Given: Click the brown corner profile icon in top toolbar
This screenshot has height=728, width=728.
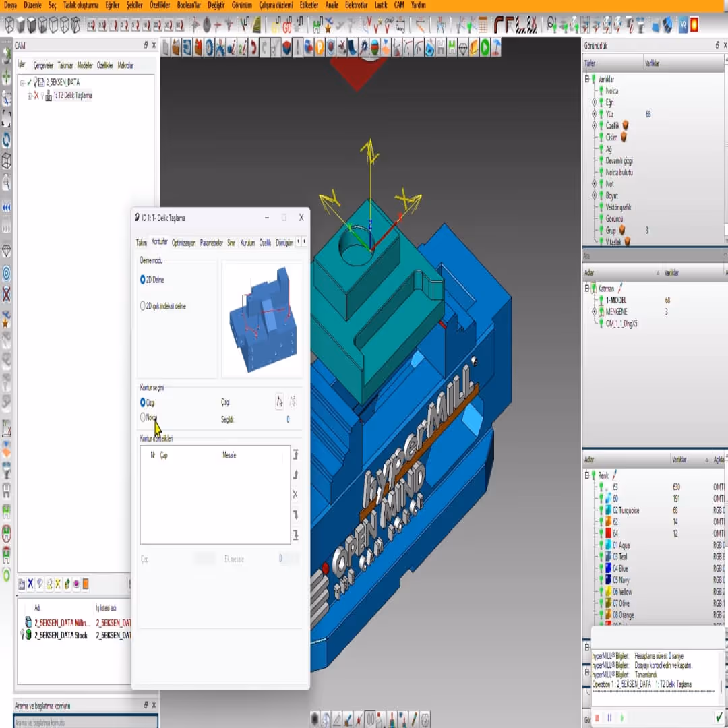Looking at the screenshot, I should pyautogui.click(x=499, y=25).
